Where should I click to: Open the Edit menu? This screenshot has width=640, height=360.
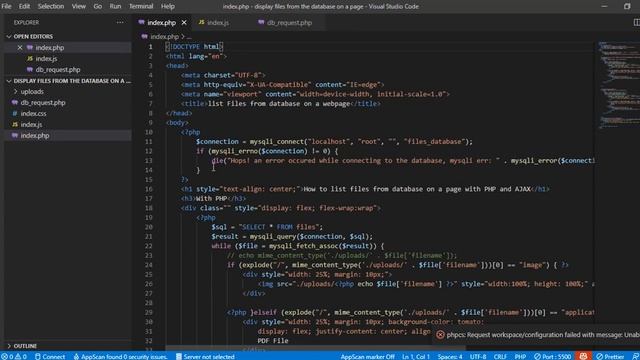tap(24, 6)
